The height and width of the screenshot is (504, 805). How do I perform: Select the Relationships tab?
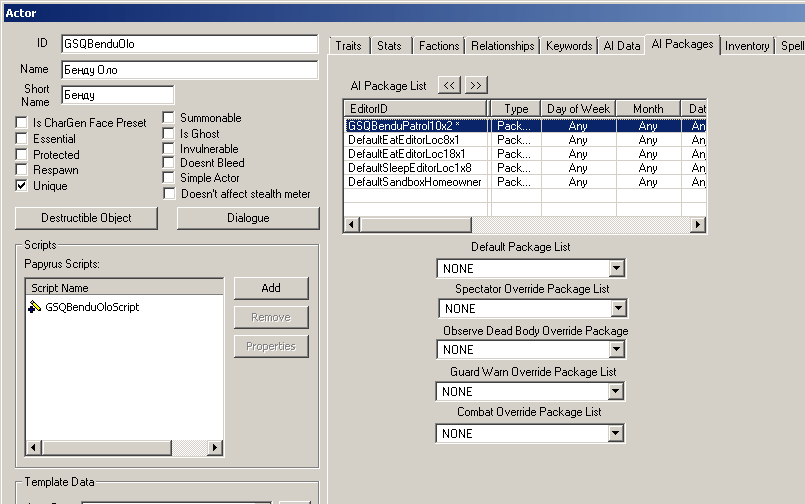pyautogui.click(x=503, y=46)
